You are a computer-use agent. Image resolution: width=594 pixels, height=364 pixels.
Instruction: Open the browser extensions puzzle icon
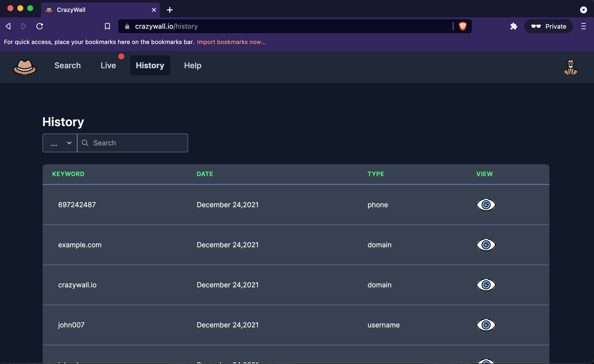point(514,26)
